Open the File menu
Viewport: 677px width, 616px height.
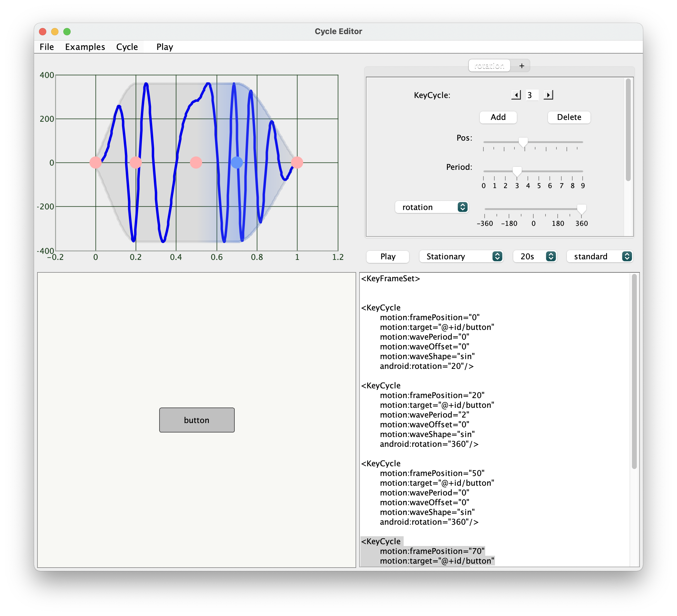tap(47, 47)
